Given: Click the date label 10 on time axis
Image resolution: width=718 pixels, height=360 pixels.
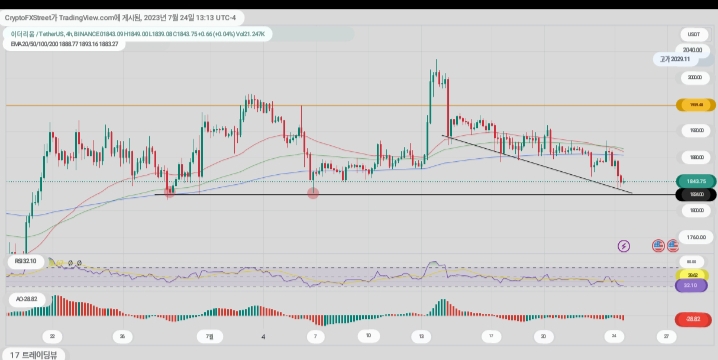Looking at the screenshot, I should [x=368, y=336].
